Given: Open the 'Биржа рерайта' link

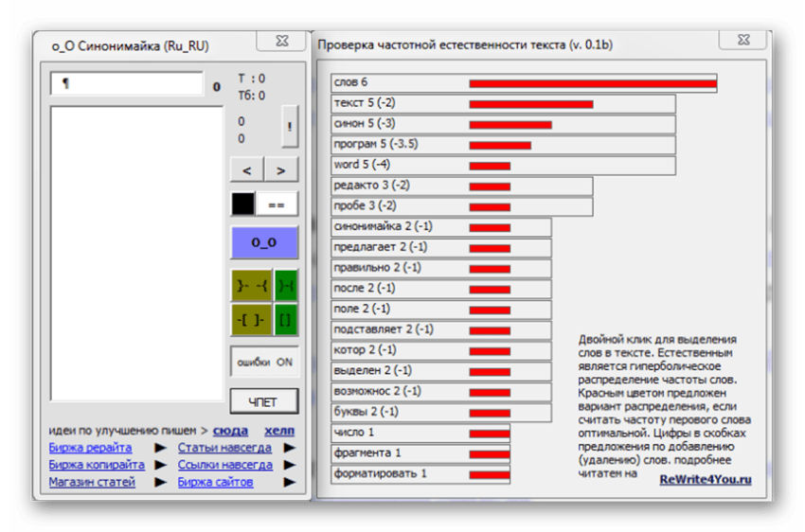Looking at the screenshot, I should point(90,448).
